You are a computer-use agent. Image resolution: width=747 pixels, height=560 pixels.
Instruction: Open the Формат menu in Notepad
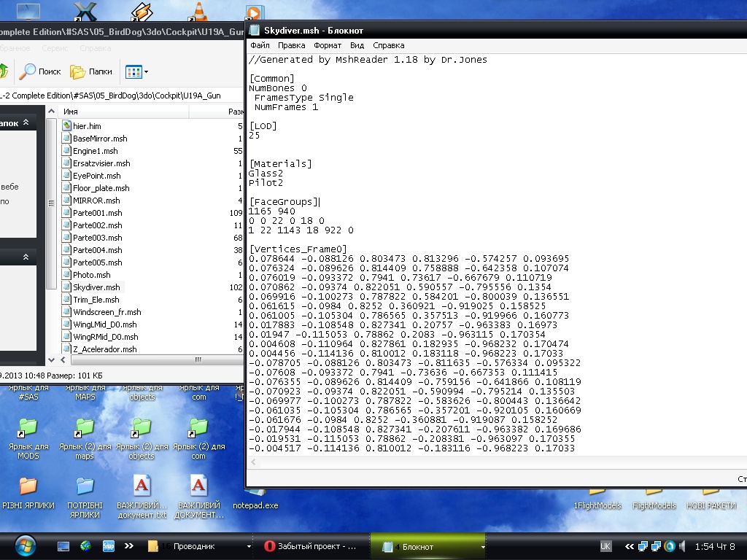pos(328,45)
